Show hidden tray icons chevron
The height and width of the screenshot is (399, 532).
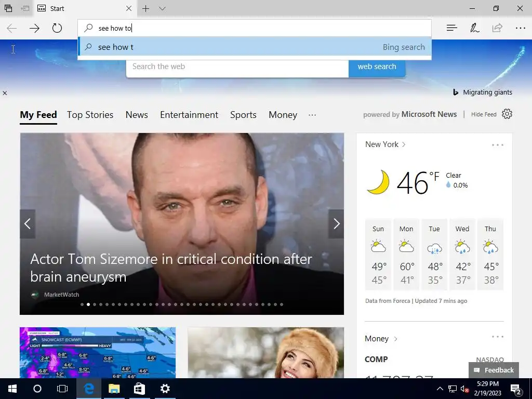click(440, 389)
